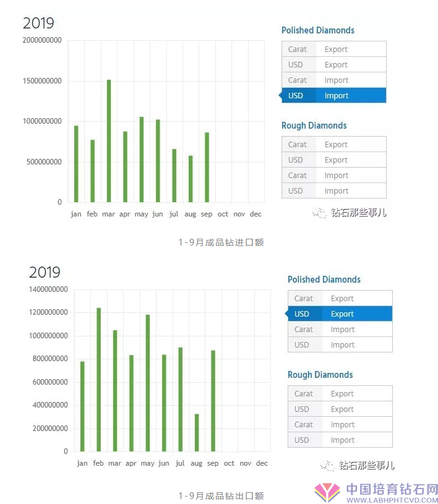Select Polished Carat Export in bottom chart panel

340,298
